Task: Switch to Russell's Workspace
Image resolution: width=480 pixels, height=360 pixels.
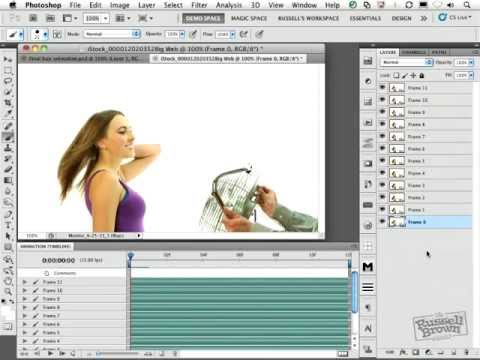Action: tap(308, 18)
